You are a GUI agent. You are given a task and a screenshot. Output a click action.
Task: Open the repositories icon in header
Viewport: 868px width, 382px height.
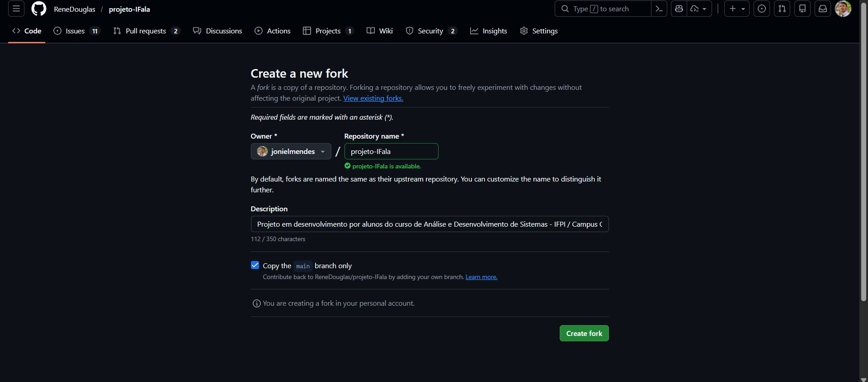click(802, 9)
